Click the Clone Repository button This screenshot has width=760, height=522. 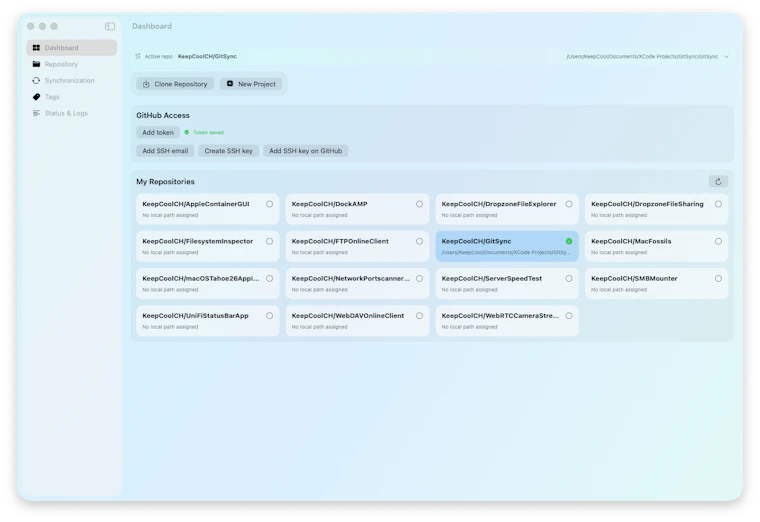pos(175,84)
